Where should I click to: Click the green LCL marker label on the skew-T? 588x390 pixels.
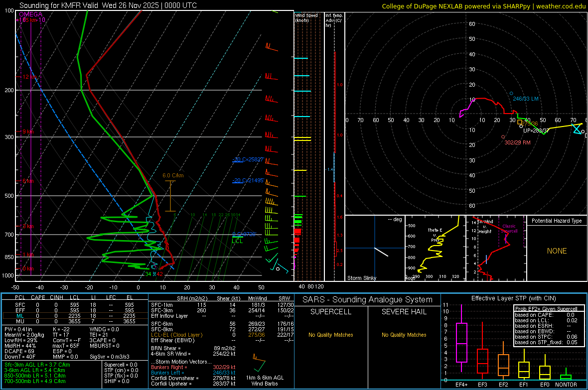[x=237, y=241]
